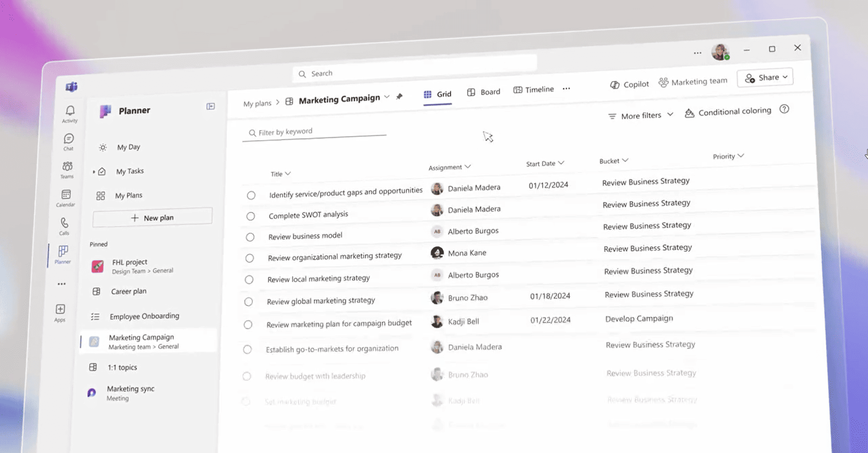
Task: Click the 01/18/2024 start date cell
Action: click(x=550, y=296)
